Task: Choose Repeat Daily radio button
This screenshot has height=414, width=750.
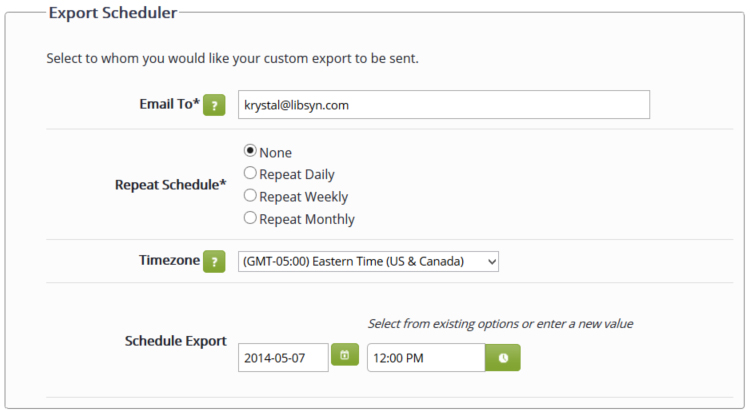Action: (250, 173)
